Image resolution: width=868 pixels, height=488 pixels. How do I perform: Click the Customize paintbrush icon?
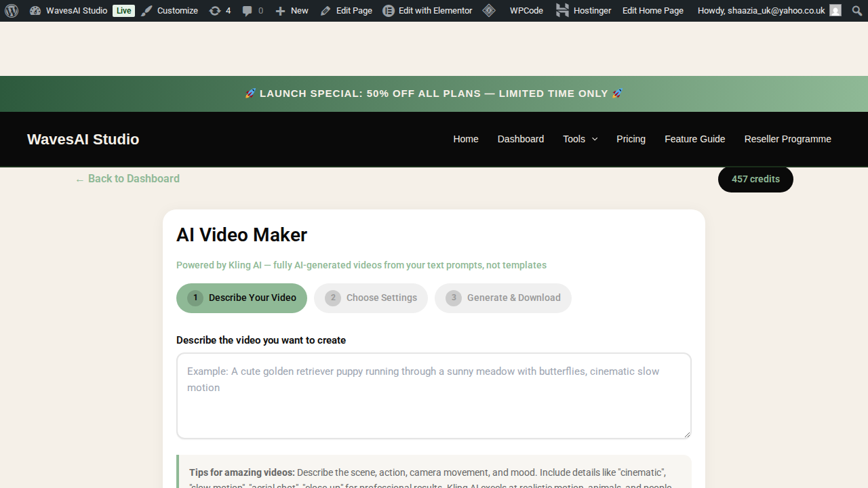point(146,11)
